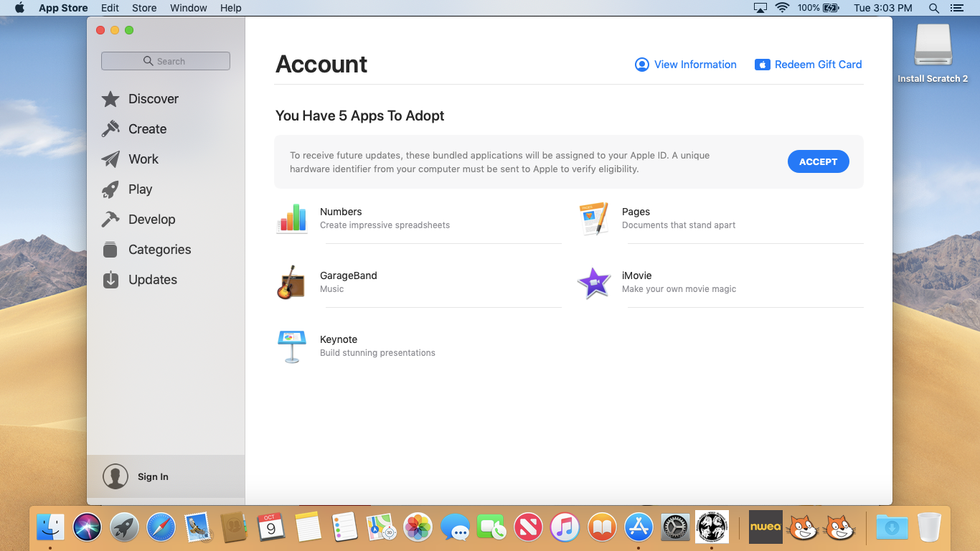
Task: Open the Edit menu
Action: click(110, 8)
